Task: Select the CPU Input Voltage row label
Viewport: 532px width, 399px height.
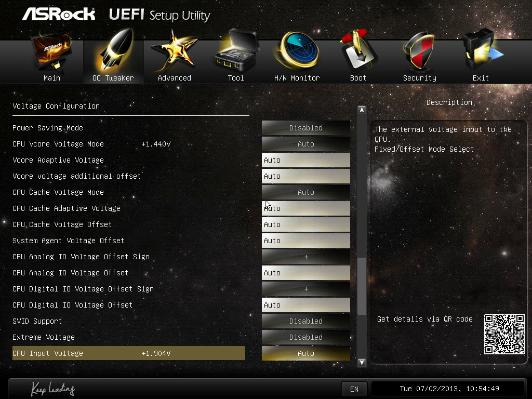Action: click(x=48, y=353)
